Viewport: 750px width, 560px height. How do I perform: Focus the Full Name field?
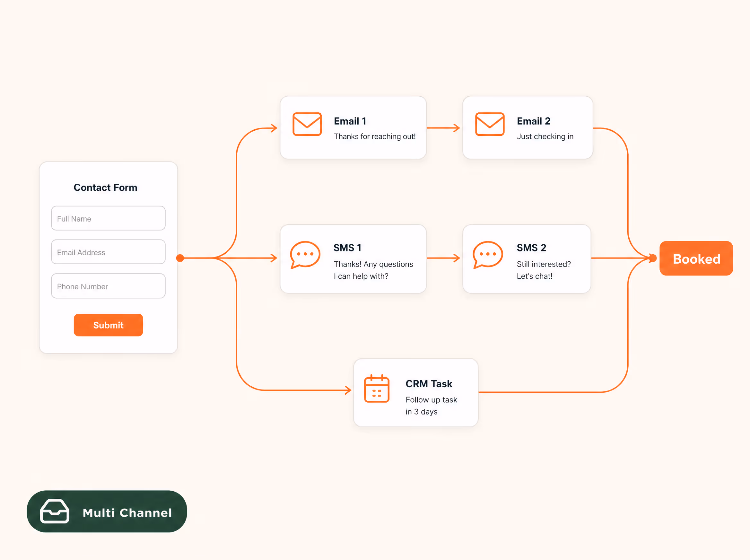point(108,218)
